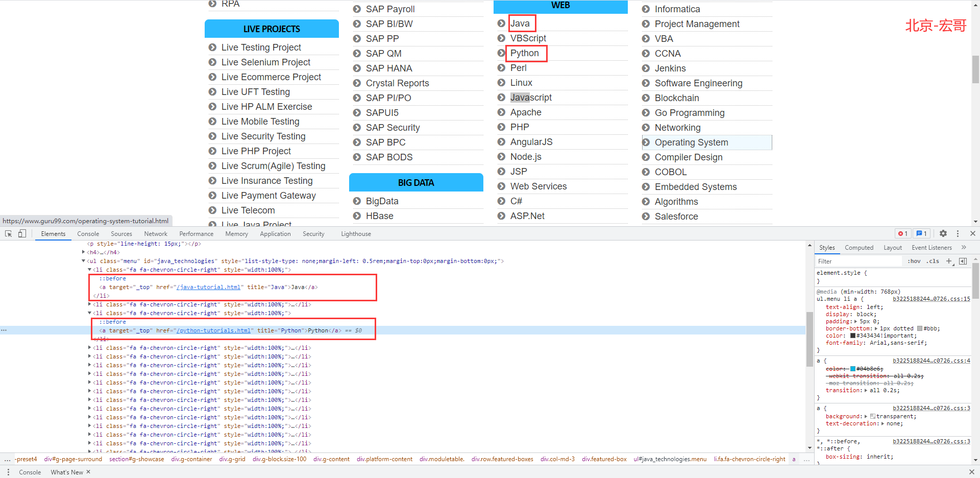Close the What's New drawer tab

pyautogui.click(x=88, y=472)
